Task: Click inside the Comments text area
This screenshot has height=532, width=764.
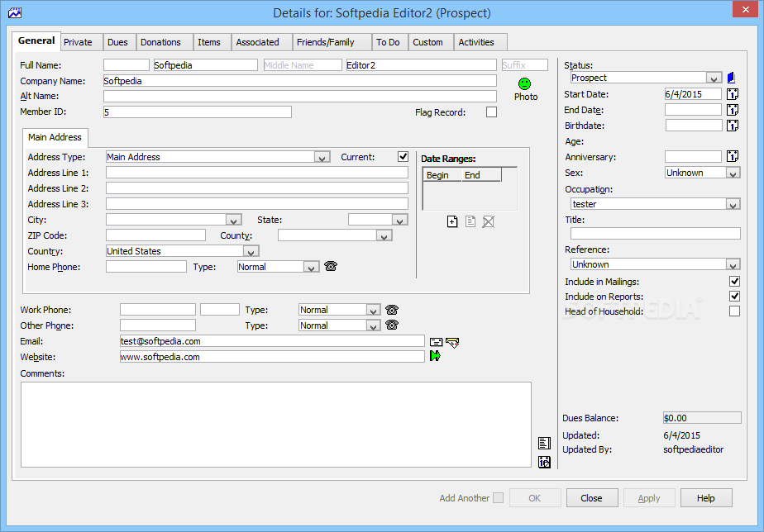Action: click(x=276, y=425)
